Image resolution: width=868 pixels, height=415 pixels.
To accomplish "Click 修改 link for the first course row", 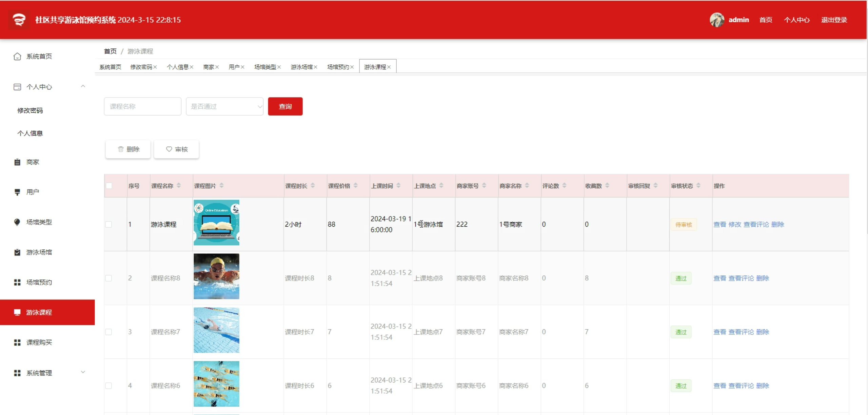I will [x=734, y=224].
